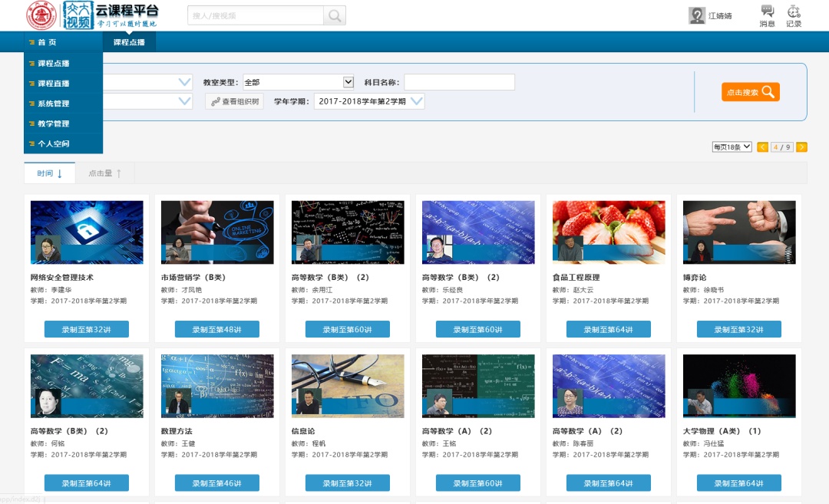Go to the previous page arrow
The height and width of the screenshot is (504, 829).
pyautogui.click(x=762, y=147)
